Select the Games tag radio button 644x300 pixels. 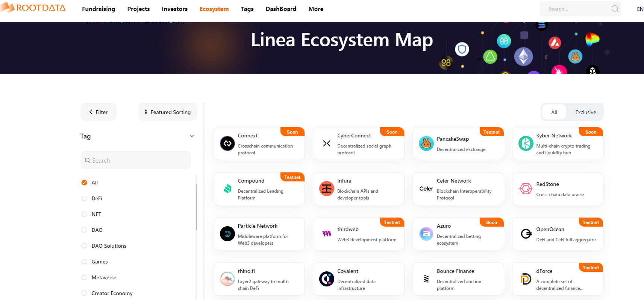84,262
